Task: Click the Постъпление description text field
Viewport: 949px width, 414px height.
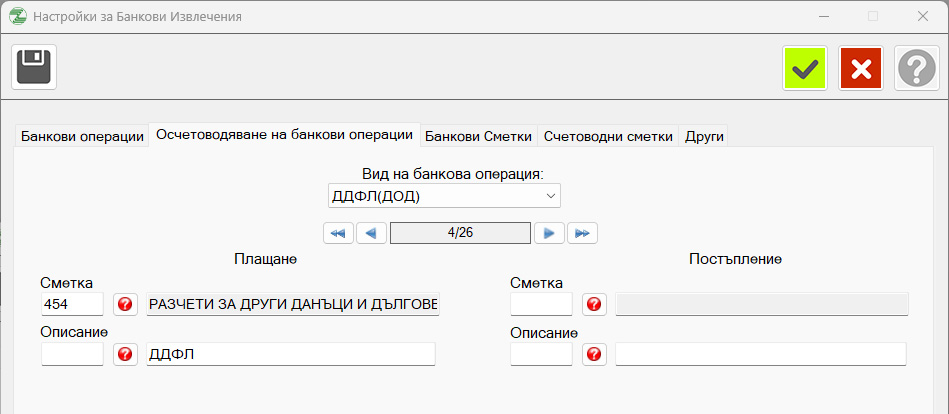Action: pos(761,354)
